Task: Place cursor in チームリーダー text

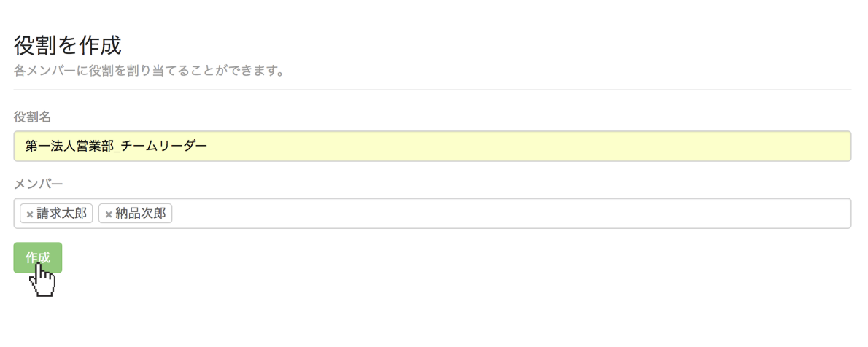Action: tap(163, 146)
